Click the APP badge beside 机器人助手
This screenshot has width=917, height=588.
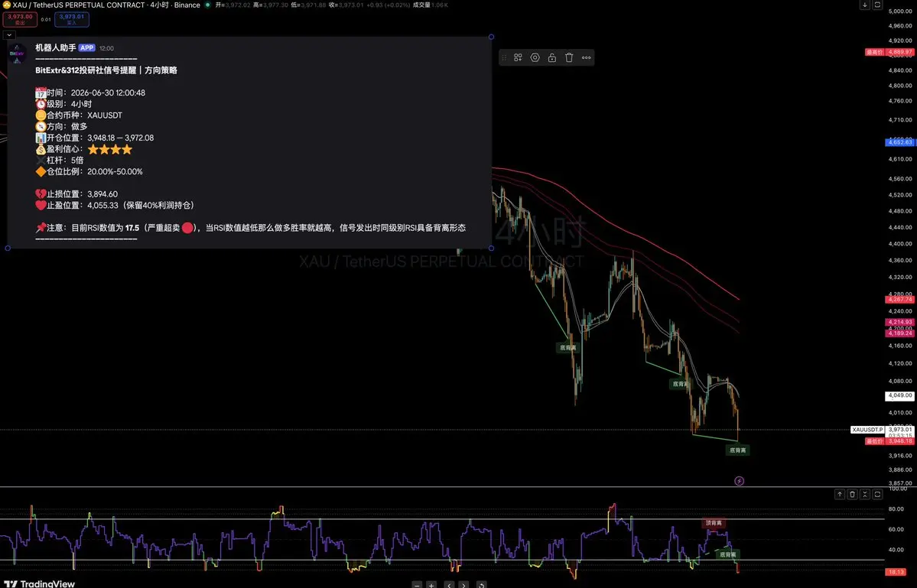(x=86, y=48)
